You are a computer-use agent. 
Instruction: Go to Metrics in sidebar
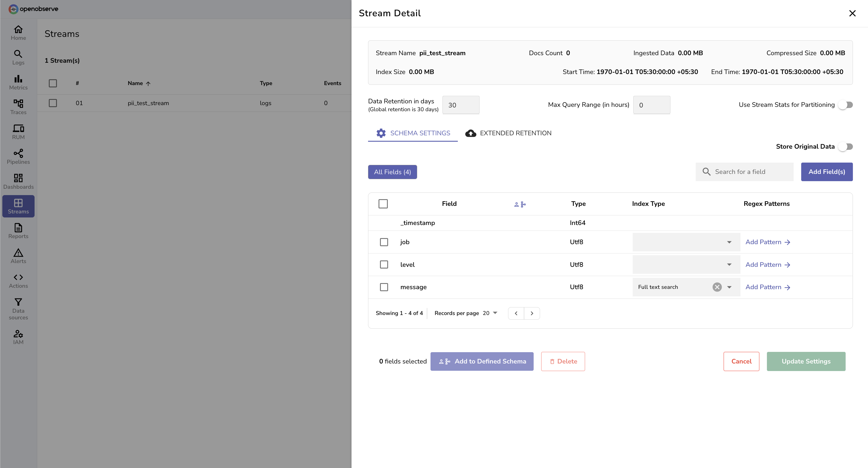[x=18, y=82]
